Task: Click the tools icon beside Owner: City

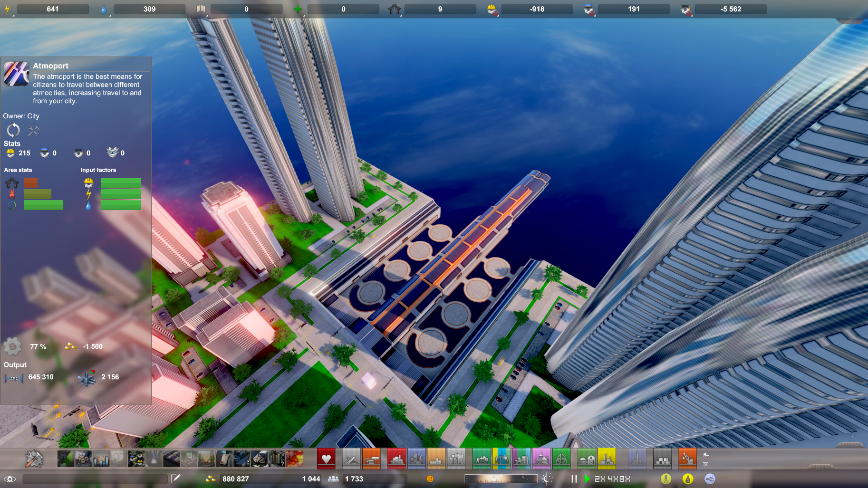Action: (x=33, y=130)
